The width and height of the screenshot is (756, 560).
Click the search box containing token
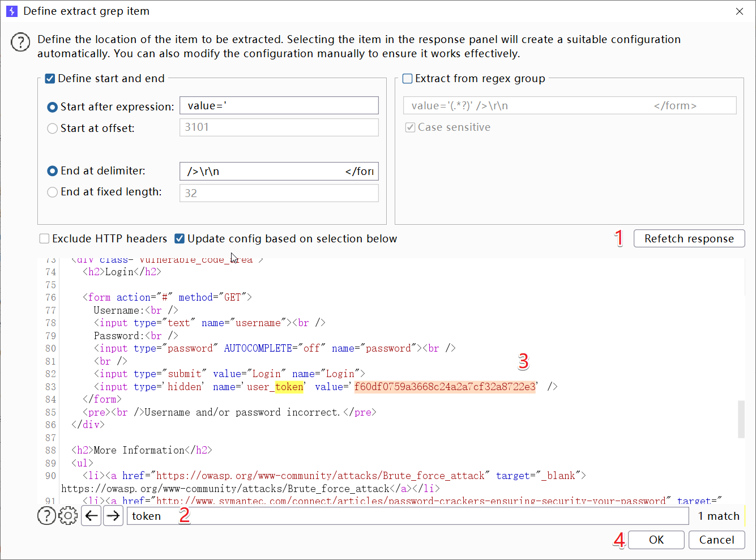tap(408, 516)
